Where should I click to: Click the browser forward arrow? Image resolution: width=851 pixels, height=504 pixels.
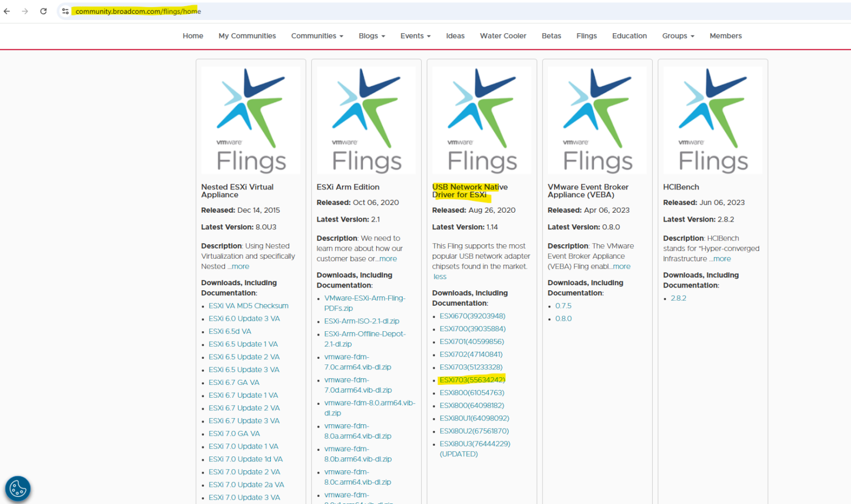tap(24, 11)
